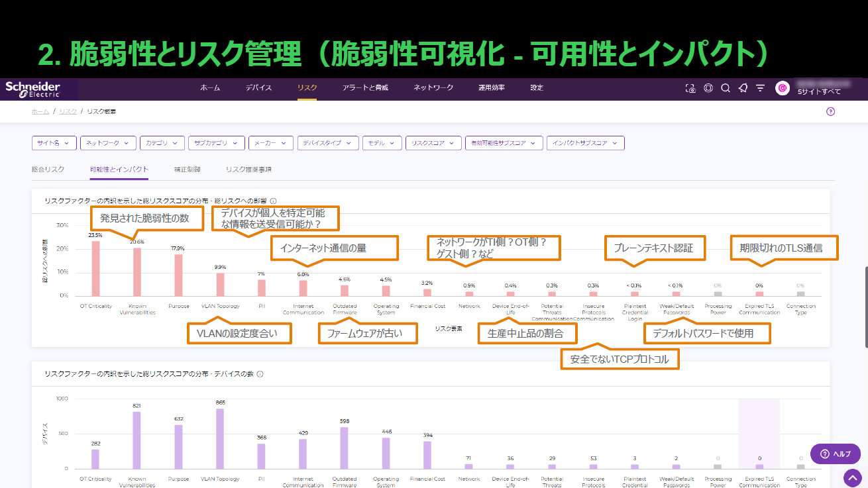Click the round scroll-to-top arrow button
The height and width of the screenshot is (488, 868).
852,477
